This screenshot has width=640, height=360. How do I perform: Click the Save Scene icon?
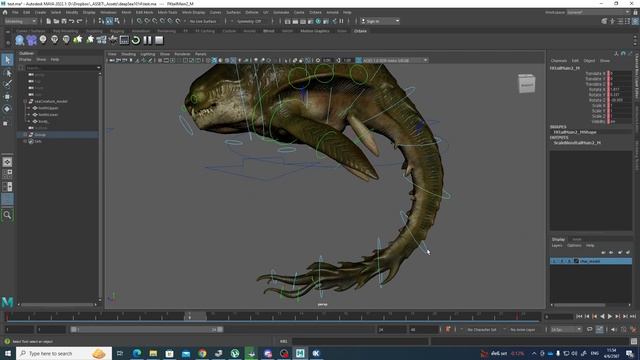(64, 21)
